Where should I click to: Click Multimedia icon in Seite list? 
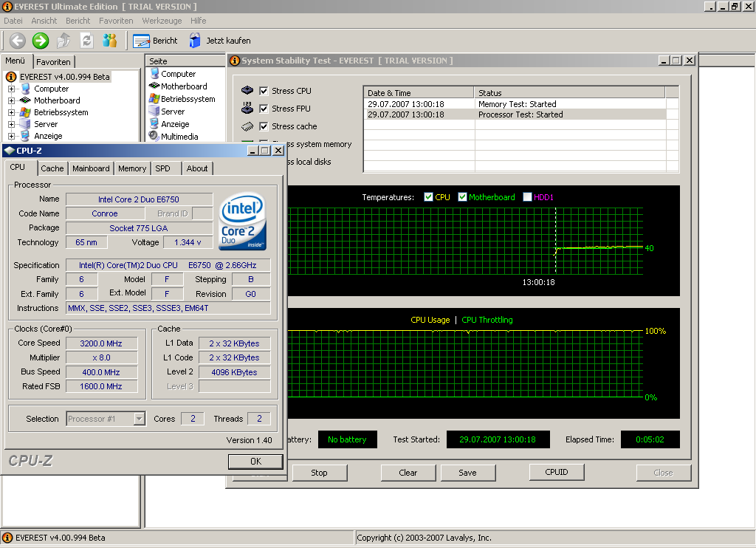pyautogui.click(x=154, y=136)
